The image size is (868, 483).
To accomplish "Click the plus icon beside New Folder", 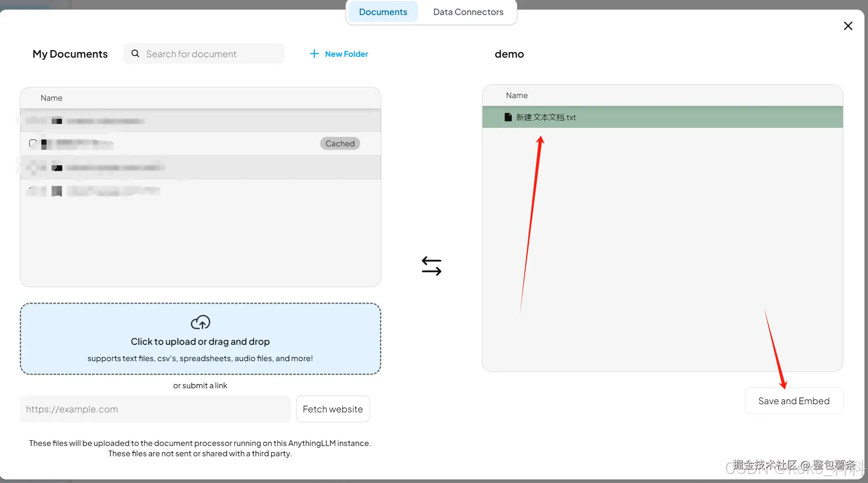I will click(x=314, y=54).
